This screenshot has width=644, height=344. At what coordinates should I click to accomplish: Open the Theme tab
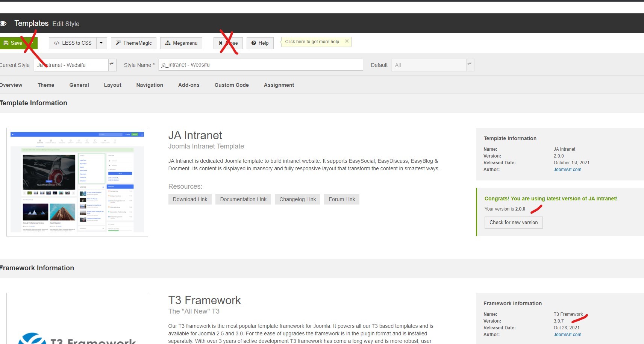tap(46, 85)
